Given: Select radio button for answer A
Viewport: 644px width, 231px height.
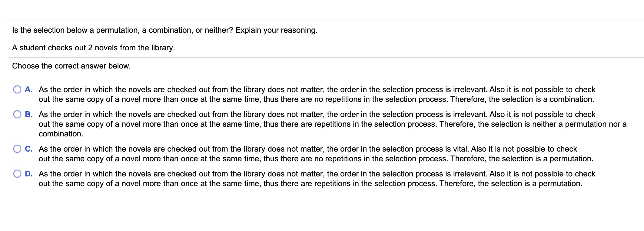Looking at the screenshot, I should coord(17,89).
